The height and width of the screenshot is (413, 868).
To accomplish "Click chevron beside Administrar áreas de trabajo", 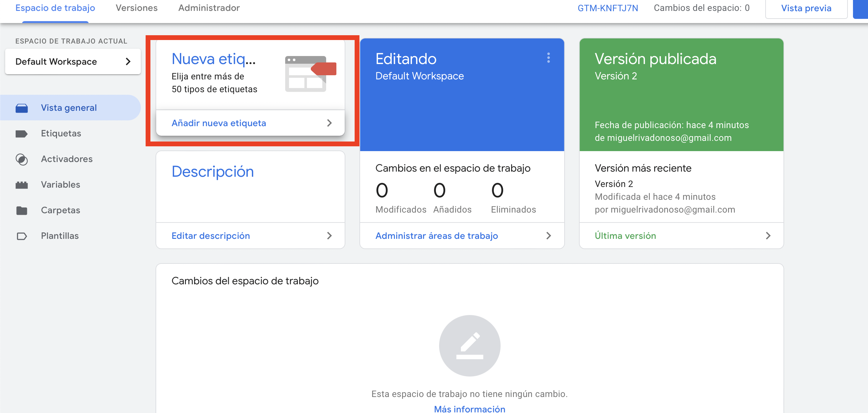I will pyautogui.click(x=548, y=236).
